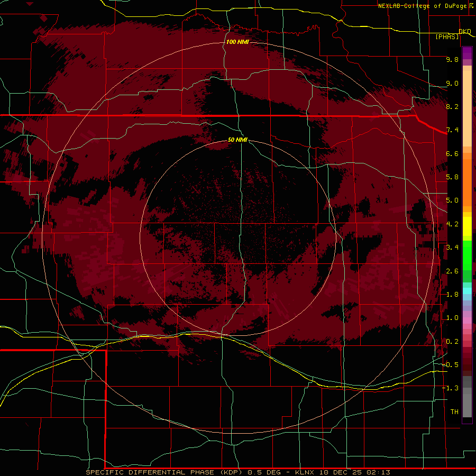Click the -0.5 scale value
The width and height of the screenshot is (476, 476).
(450, 365)
